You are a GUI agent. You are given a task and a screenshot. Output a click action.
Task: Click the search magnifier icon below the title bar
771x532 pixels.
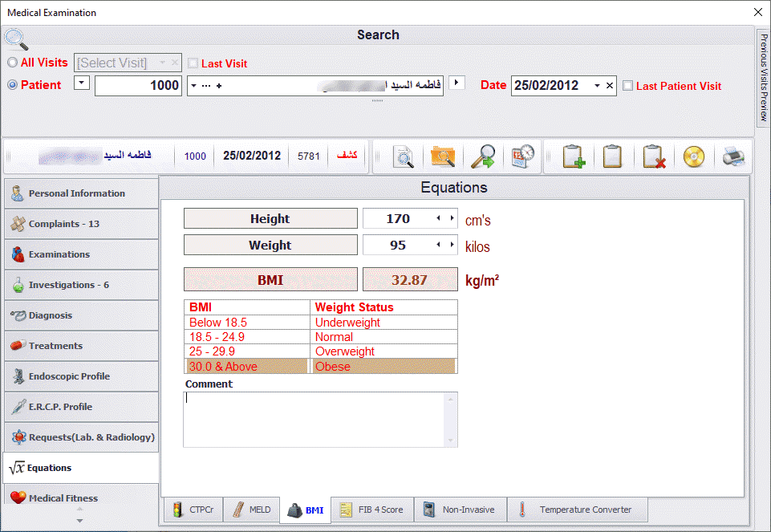tap(14, 38)
